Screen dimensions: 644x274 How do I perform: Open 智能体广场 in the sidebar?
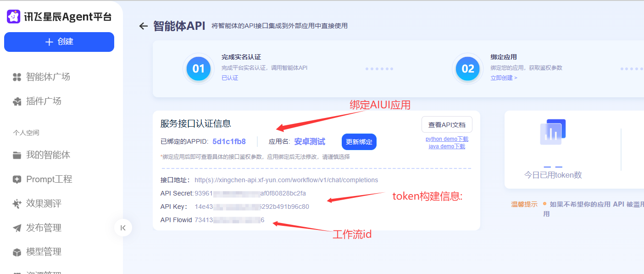tap(48, 77)
